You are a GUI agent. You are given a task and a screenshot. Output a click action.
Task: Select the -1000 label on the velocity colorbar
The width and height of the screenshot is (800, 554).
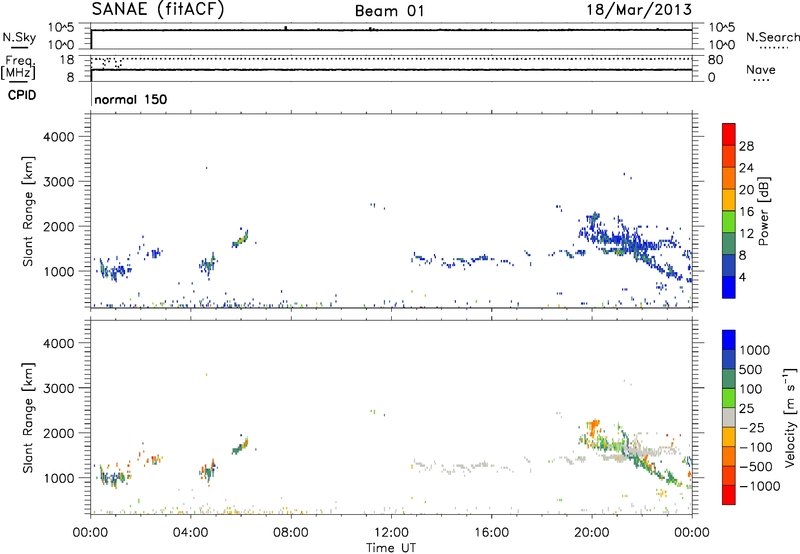pyautogui.click(x=760, y=486)
